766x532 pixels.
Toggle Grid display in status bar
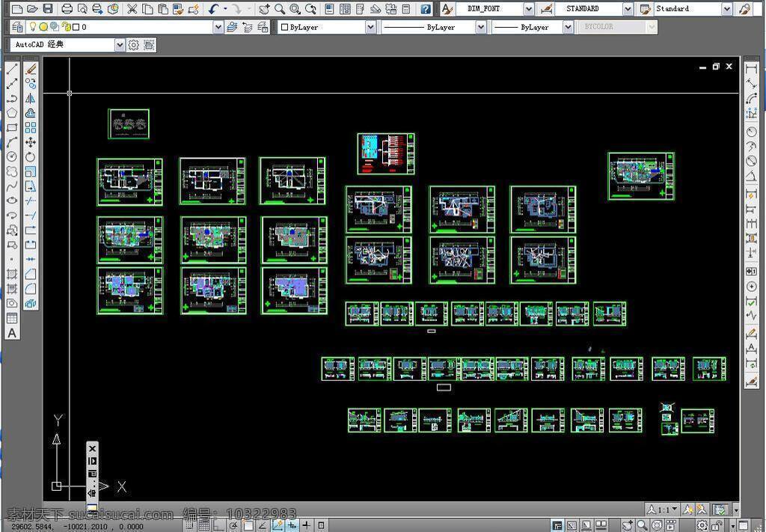203,525
